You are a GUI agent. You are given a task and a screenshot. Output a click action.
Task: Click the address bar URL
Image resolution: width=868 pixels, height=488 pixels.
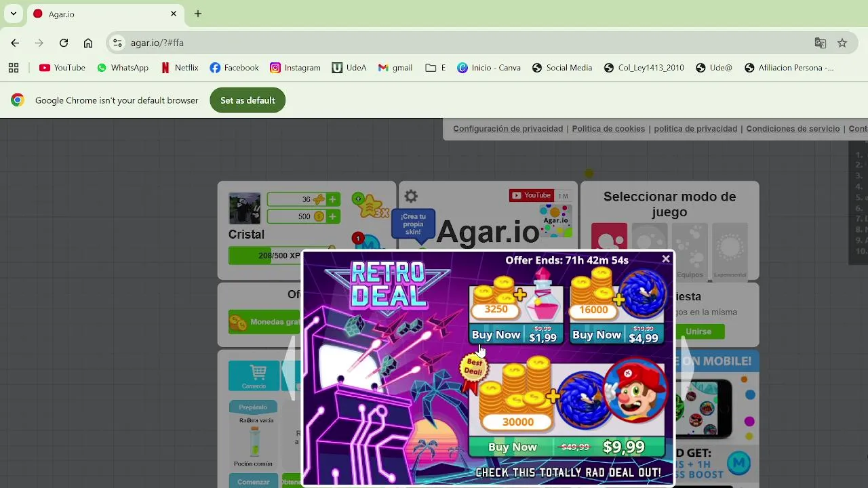pos(157,43)
